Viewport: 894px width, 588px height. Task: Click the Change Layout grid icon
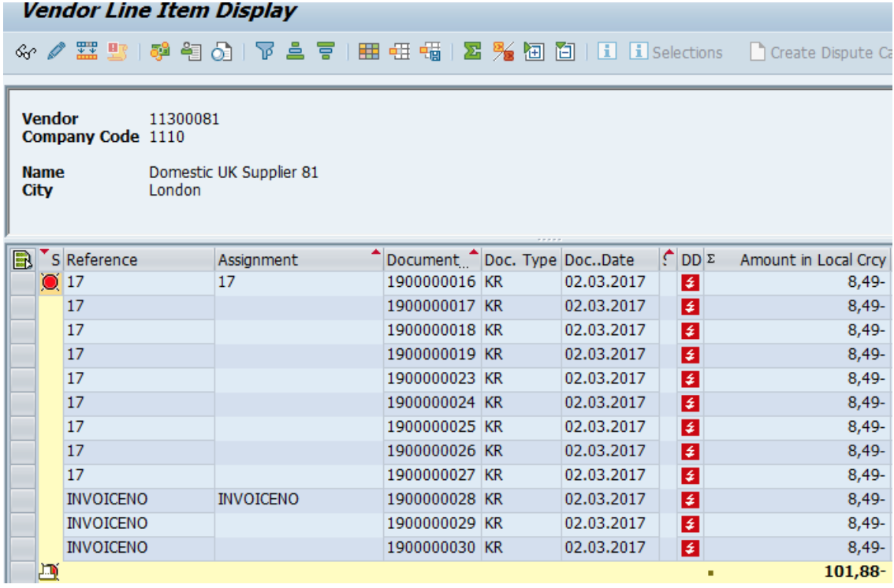coord(368,52)
